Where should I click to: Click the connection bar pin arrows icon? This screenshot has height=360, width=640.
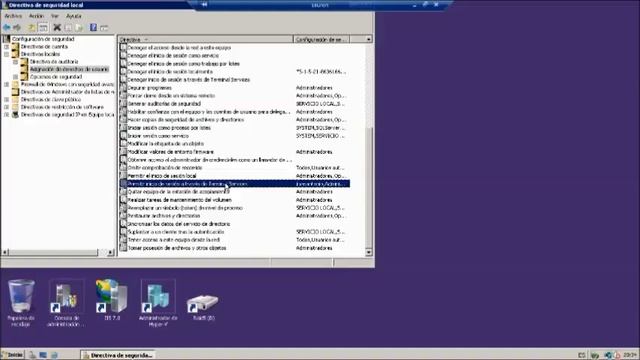pyautogui.click(x=204, y=4)
